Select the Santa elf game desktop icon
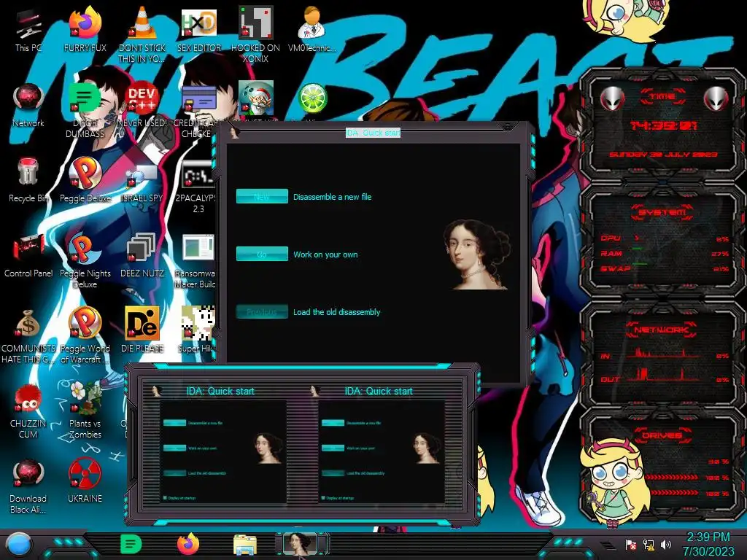747x560 pixels. [x=255, y=98]
